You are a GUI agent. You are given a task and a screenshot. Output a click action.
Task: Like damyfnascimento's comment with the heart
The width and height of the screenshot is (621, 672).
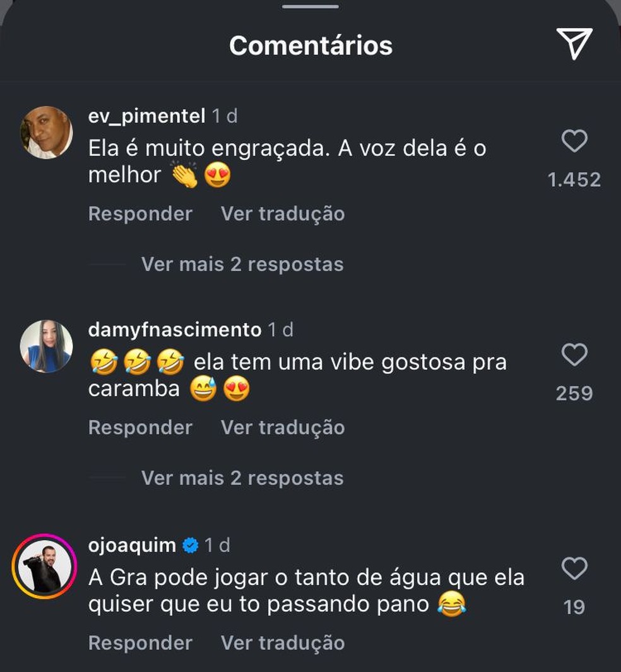574,355
